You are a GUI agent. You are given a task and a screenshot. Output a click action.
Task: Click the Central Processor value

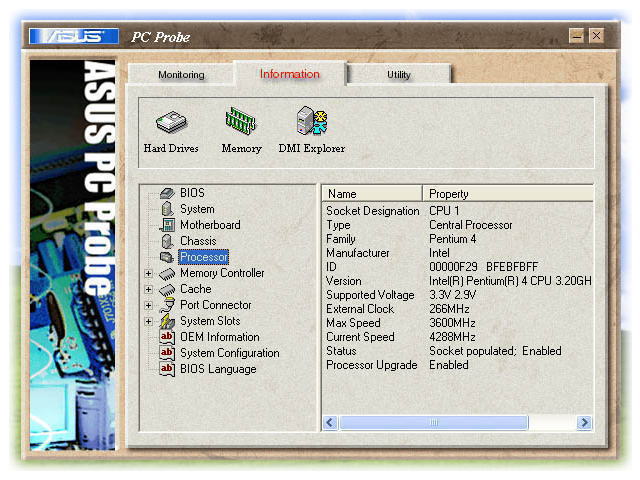(x=471, y=225)
